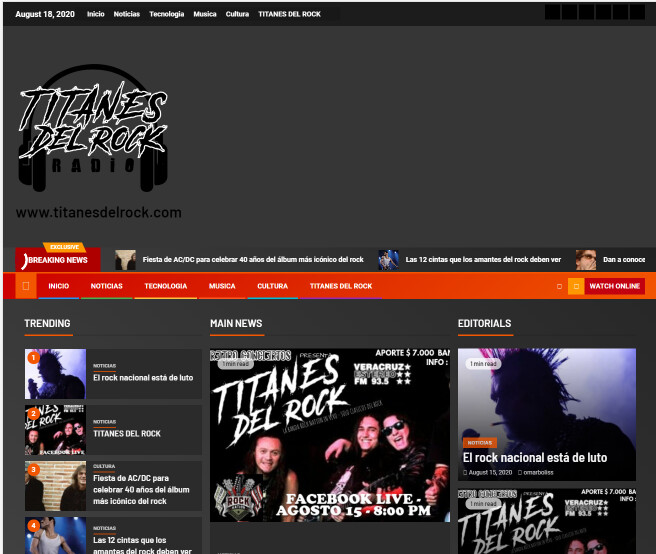The image size is (656, 554).
Task: Click NOTICIAS tag above trending 'Las 12 cintas'
Action: pyautogui.click(x=105, y=528)
